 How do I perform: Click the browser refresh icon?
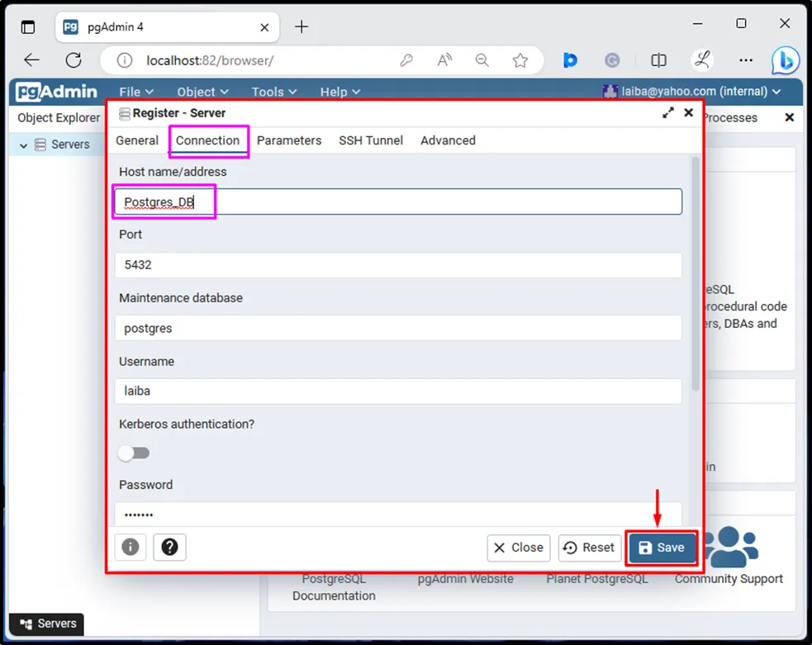pyautogui.click(x=74, y=60)
